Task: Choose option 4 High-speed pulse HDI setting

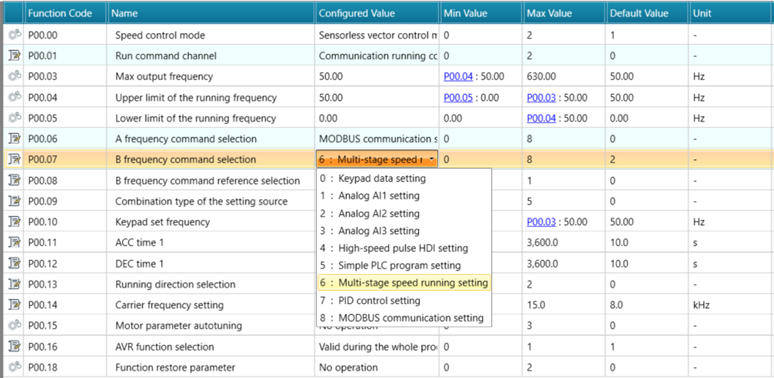Action: (x=404, y=248)
